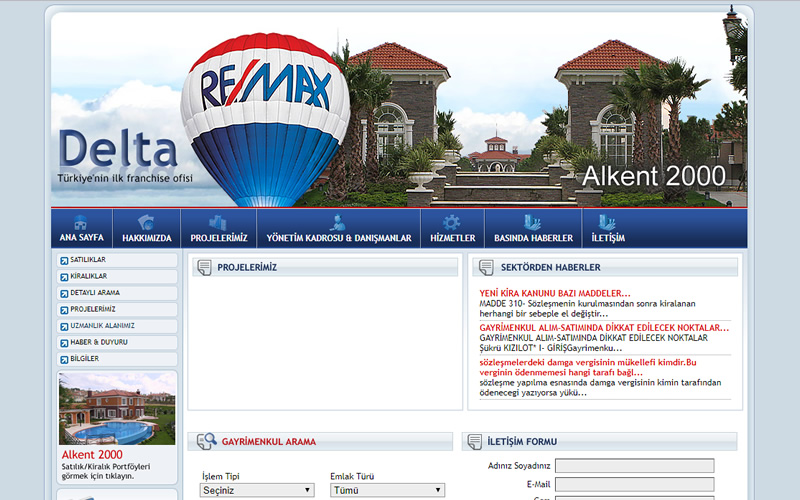The height and width of the screenshot is (500, 800).
Task: Click the icon above HAKKIMIZDA
Action: click(146, 222)
